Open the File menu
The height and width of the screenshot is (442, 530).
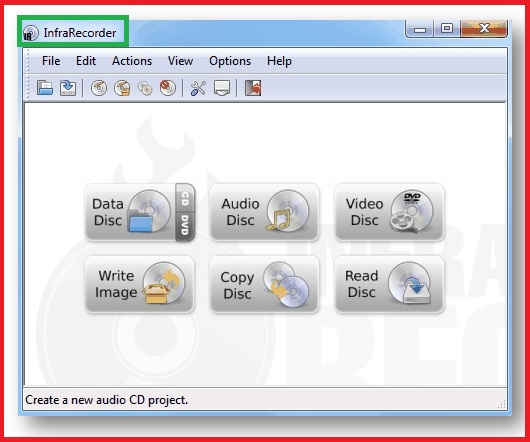[51, 61]
